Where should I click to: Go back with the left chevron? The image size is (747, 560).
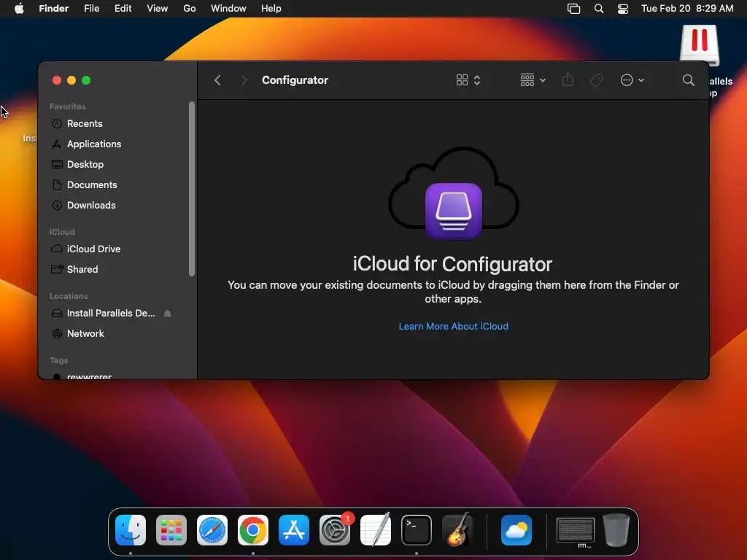click(x=217, y=80)
